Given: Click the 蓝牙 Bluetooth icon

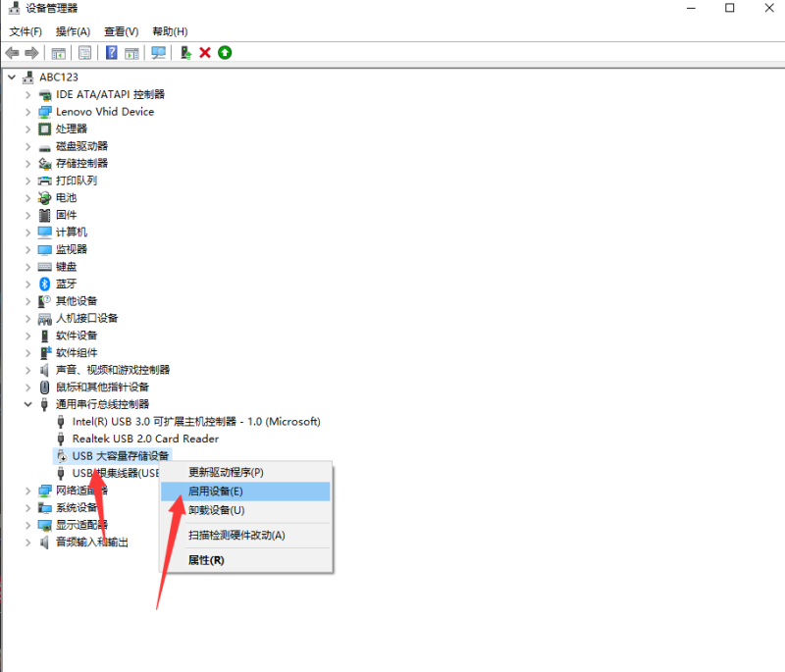Looking at the screenshot, I should 45,284.
